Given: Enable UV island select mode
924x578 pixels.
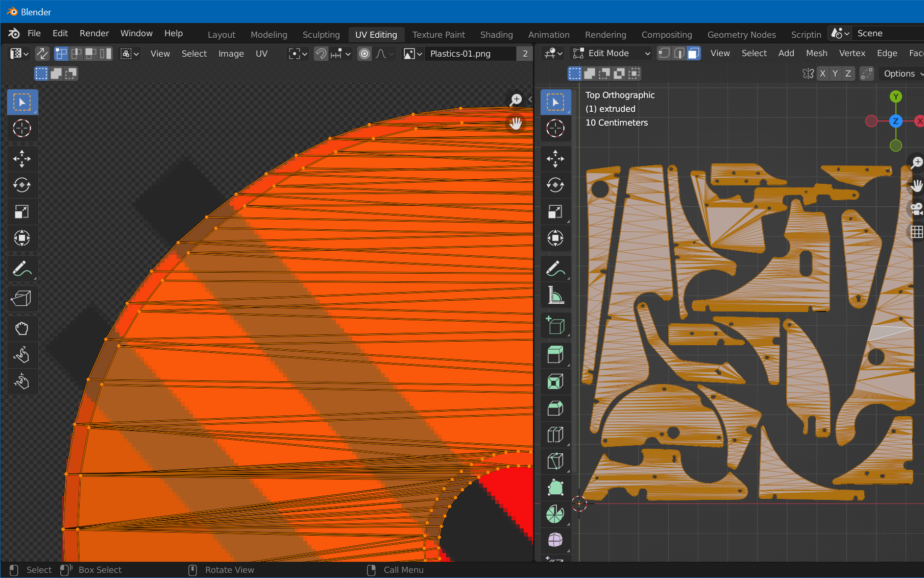Looking at the screenshot, I should point(106,54).
